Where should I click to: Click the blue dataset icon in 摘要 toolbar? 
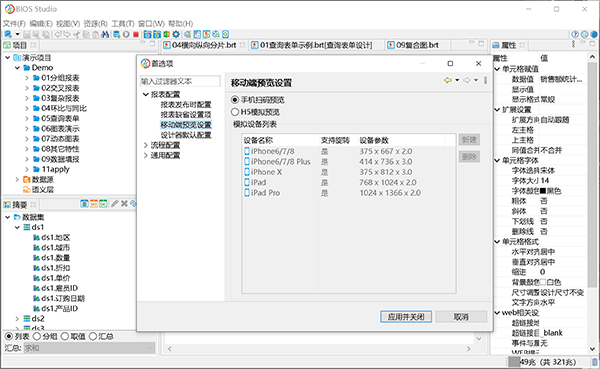coord(85,204)
